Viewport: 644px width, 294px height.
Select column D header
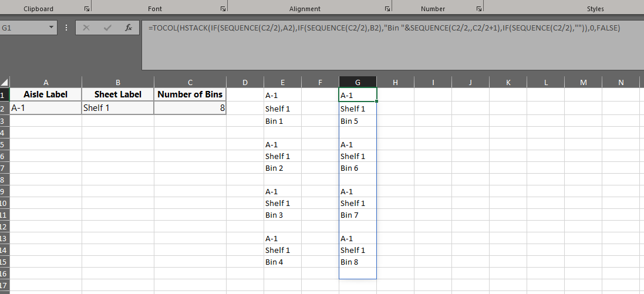[245, 82]
